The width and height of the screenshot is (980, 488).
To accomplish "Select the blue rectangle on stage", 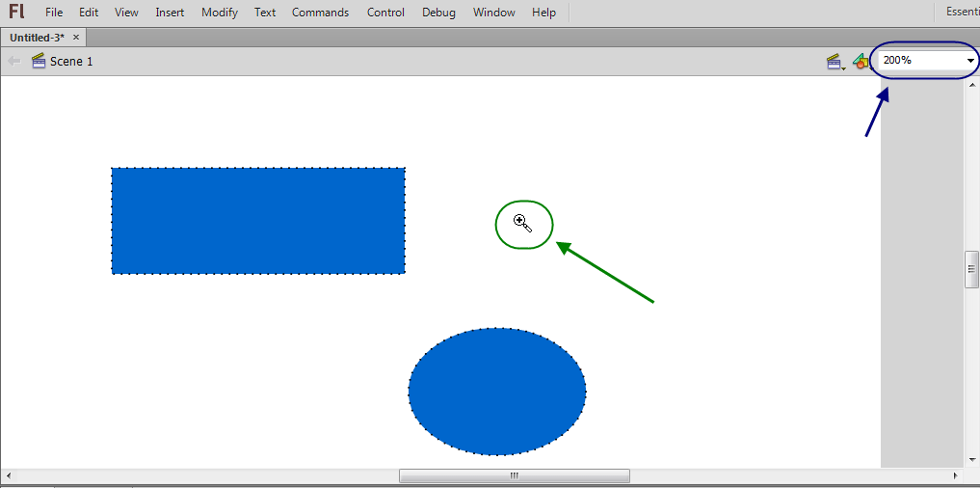I will 258,221.
